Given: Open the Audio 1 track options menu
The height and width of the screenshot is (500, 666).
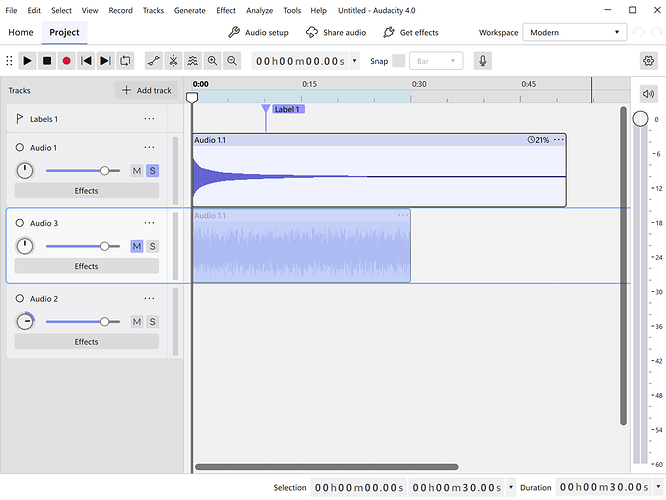Looking at the screenshot, I should point(149,147).
